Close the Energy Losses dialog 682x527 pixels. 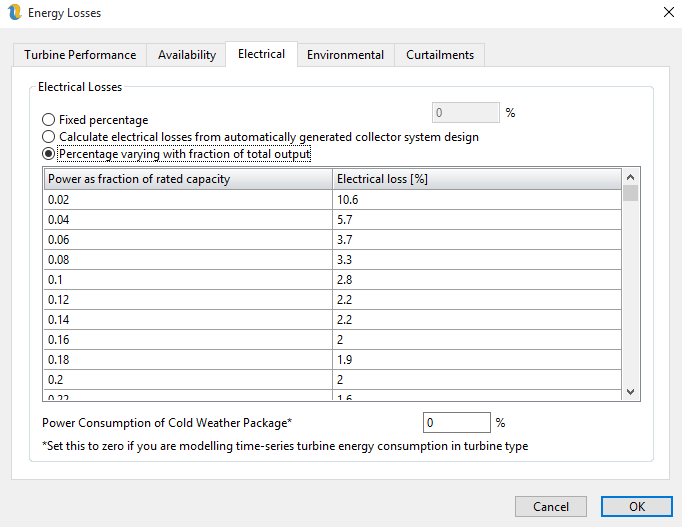coord(667,13)
